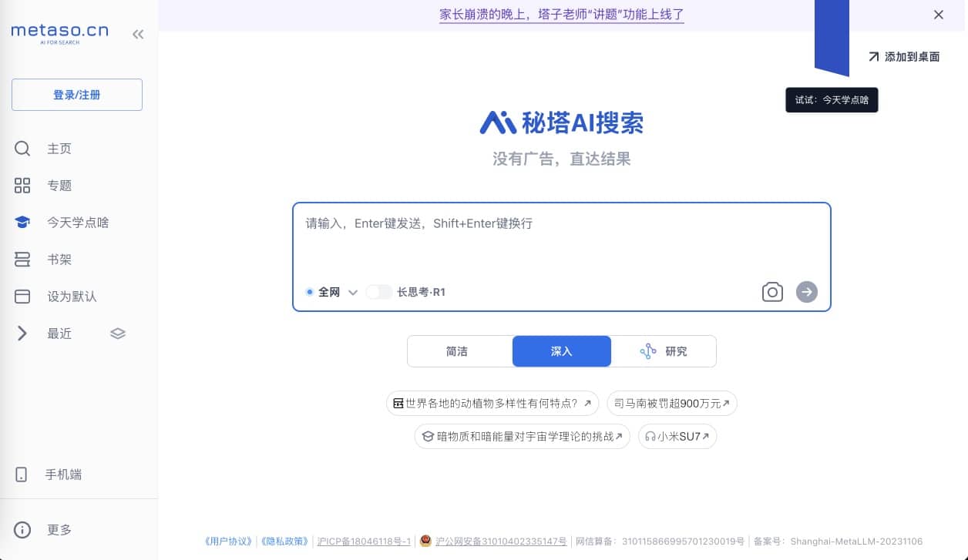Open 沪公网安备31010402335147号 link

pyautogui.click(x=501, y=542)
